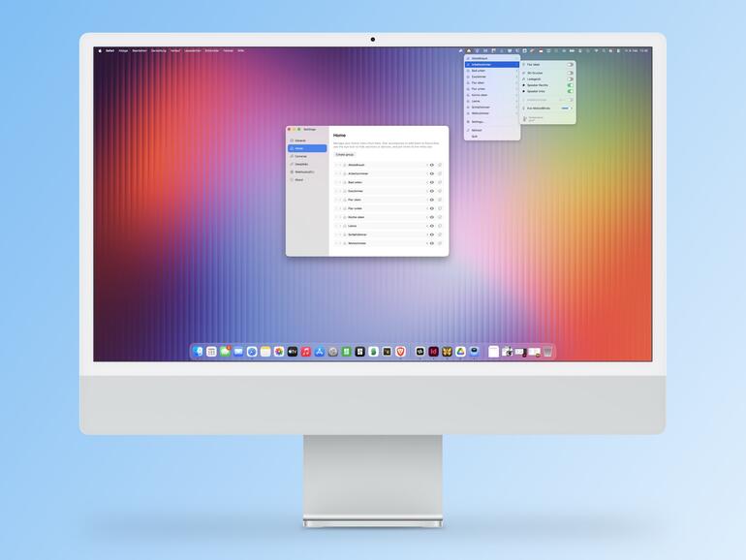Viewport: 746px width, 560px height.
Task: Click Refresh in the dropdown menu
Action: pos(492,130)
